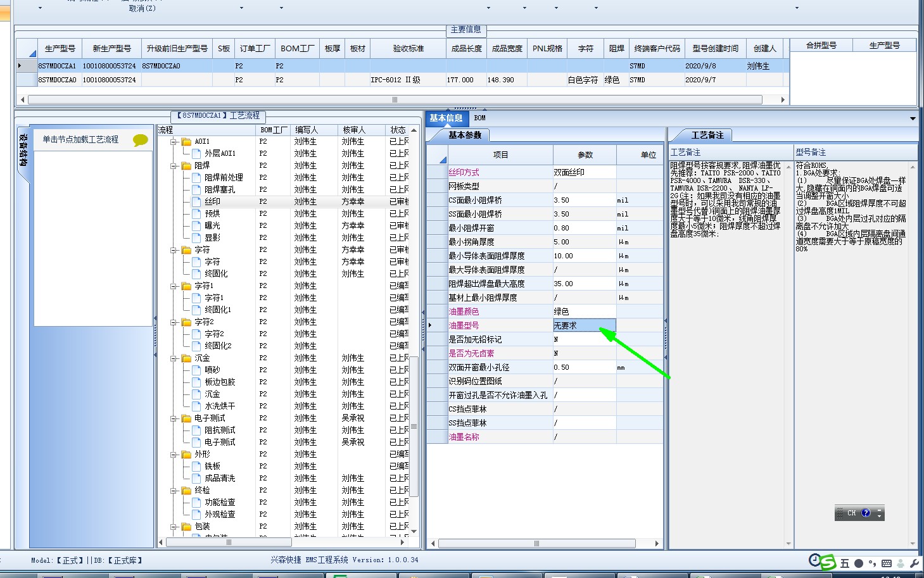Click the page icon beside 功能检查 node
This screenshot has height=578, width=924.
(196, 502)
